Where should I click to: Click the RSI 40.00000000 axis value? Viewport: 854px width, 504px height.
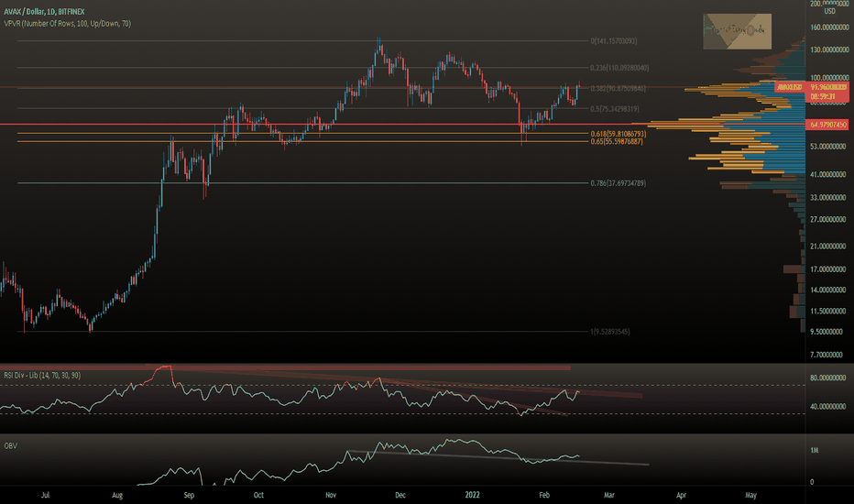(x=829, y=407)
